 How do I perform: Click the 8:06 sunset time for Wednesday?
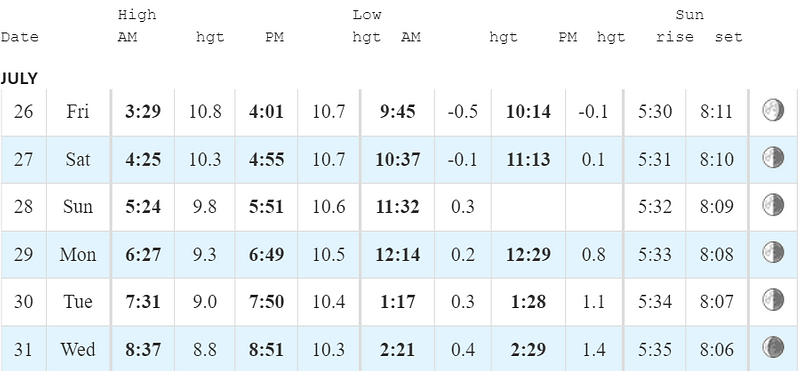[x=717, y=350]
